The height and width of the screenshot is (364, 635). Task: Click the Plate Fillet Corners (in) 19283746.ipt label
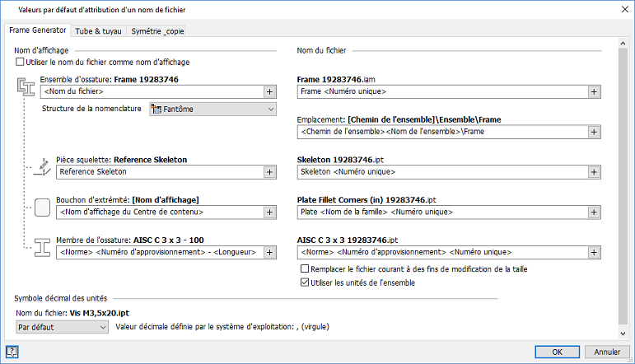click(367, 199)
